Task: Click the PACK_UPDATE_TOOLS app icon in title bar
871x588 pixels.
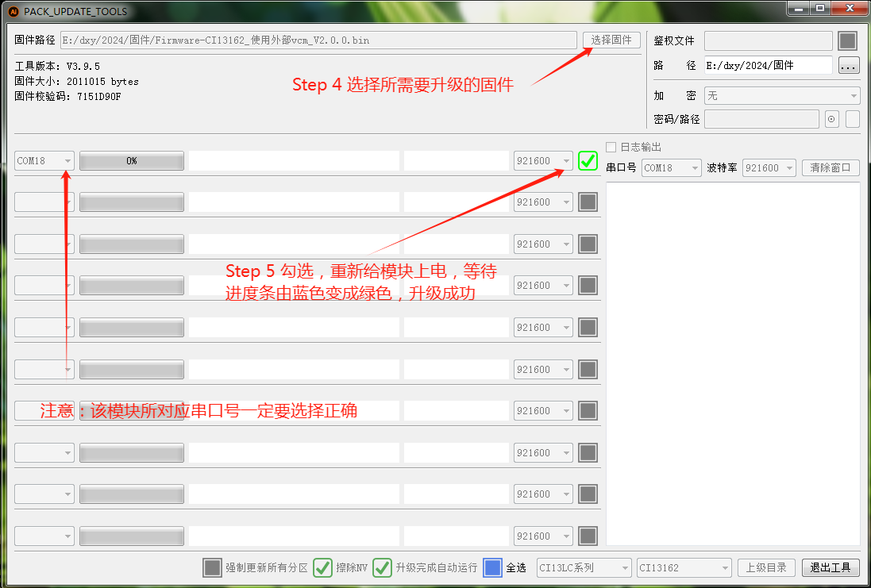Action: [x=13, y=11]
